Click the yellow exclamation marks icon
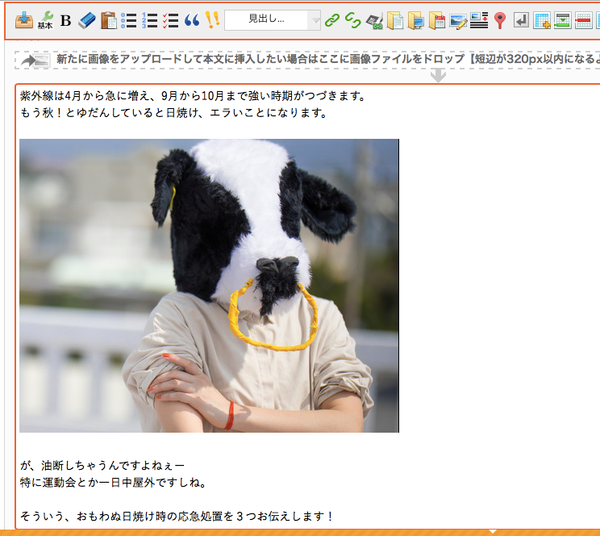The image size is (600, 536). (212, 20)
